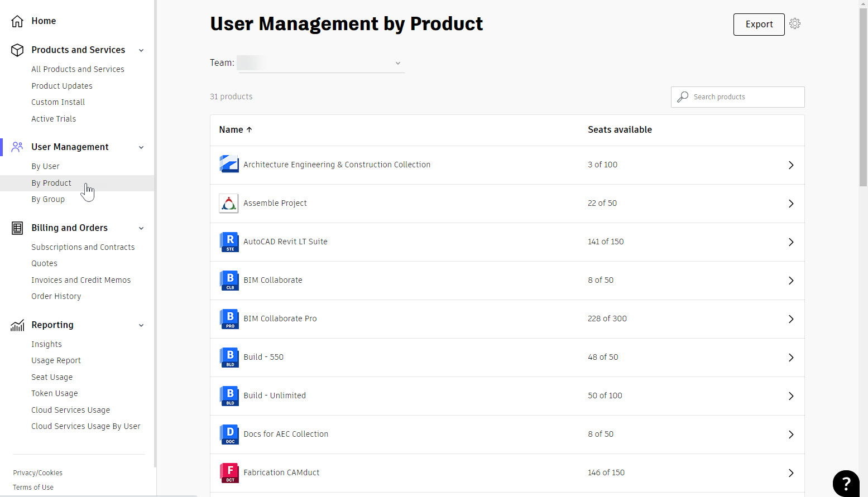Screen dimensions: 868x497
Task: Click the Build - Unlimited product icon
Action: (229, 395)
